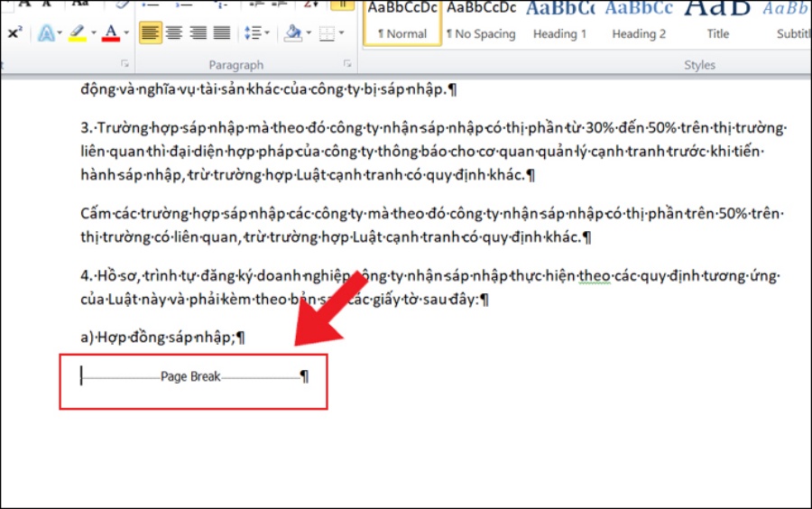This screenshot has height=509, width=812.
Task: Choose the Title style
Action: 718,23
